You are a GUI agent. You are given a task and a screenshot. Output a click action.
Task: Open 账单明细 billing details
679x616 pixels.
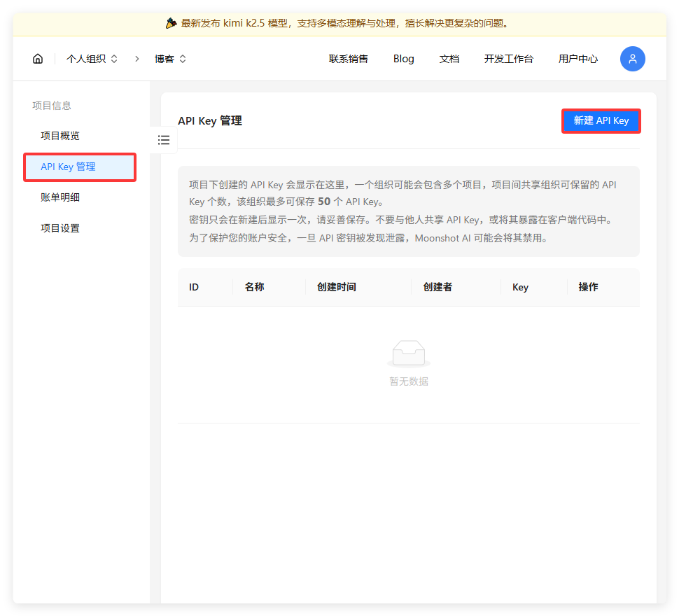coord(60,197)
